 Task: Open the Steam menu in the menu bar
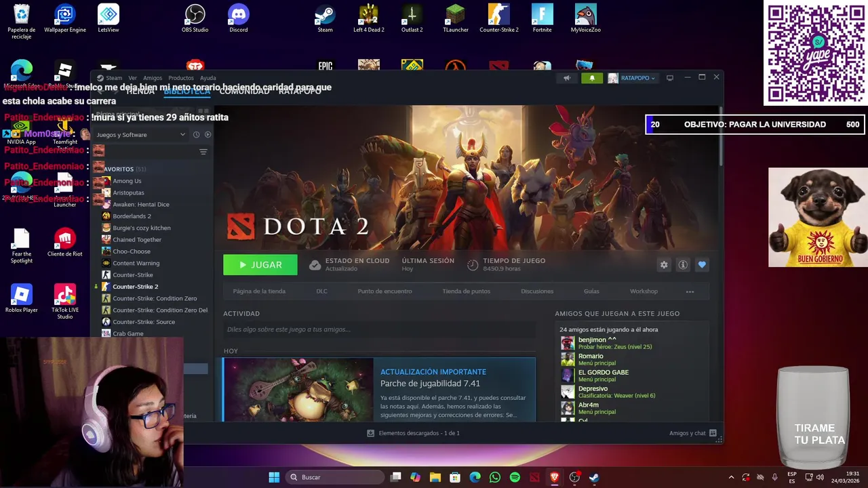114,78
